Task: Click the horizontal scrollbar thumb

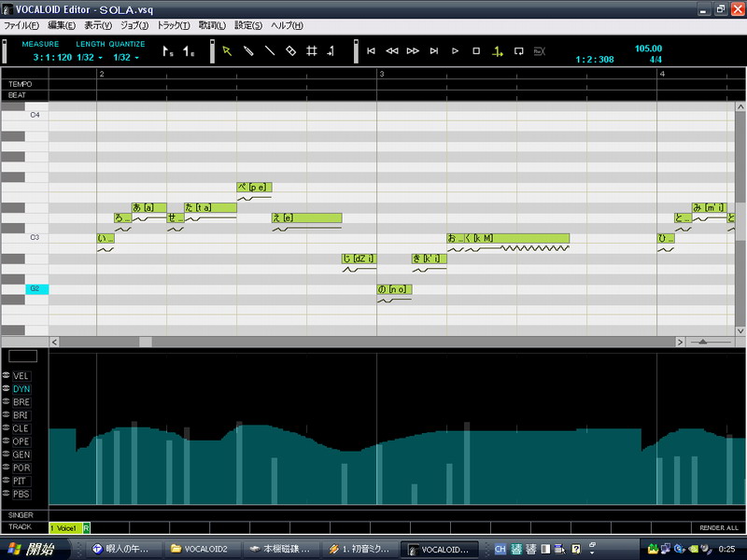Action: tap(146, 342)
